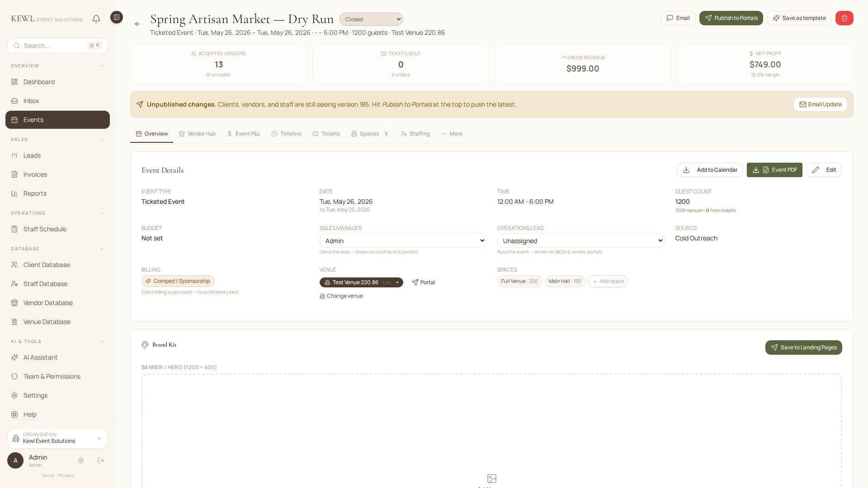Click the Comped / Sponsorship billing badge

[178, 281]
